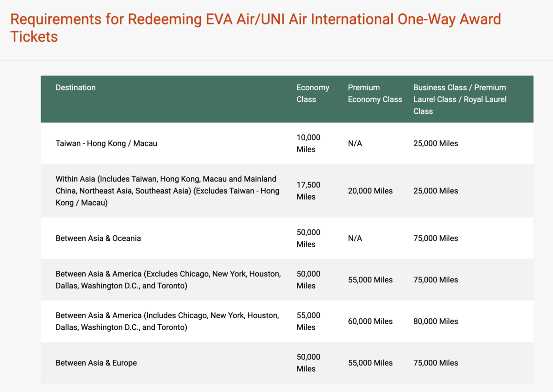Select 75,000 Miles in the Asia & Oceania row
The image size is (553, 392).
pos(435,239)
